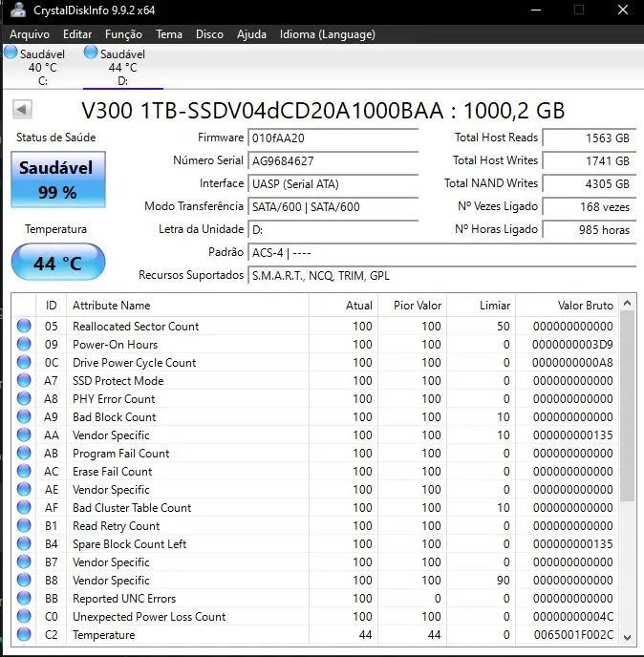Click the transfer mode field SATA/600 | SATA/600
The height and width of the screenshot is (657, 644).
(x=333, y=206)
